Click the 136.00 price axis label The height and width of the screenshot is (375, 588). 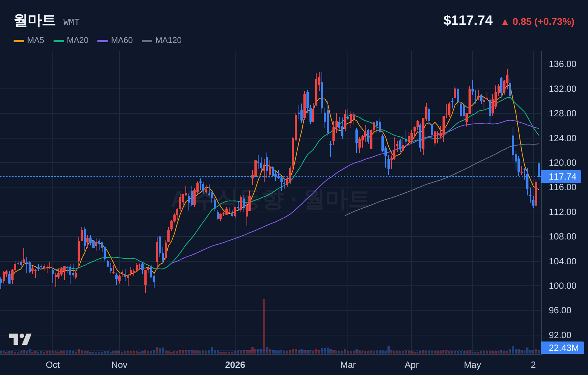[x=562, y=64]
